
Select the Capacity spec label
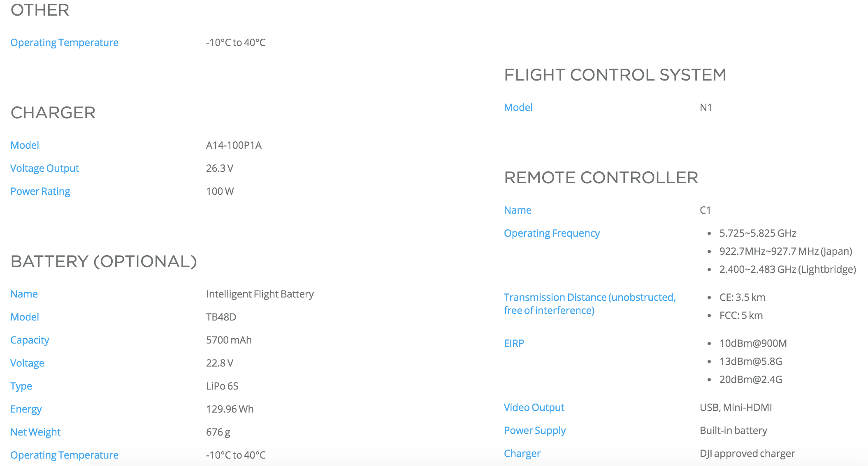point(30,340)
